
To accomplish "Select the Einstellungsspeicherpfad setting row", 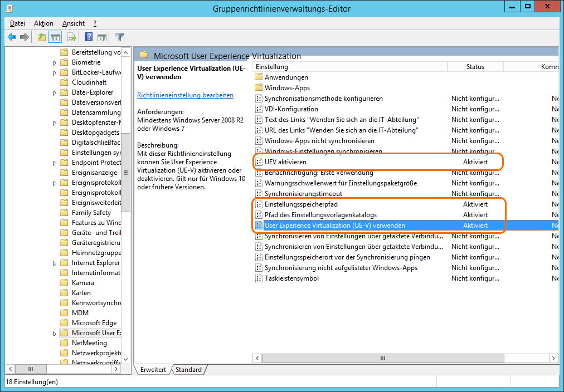I will coord(301,204).
